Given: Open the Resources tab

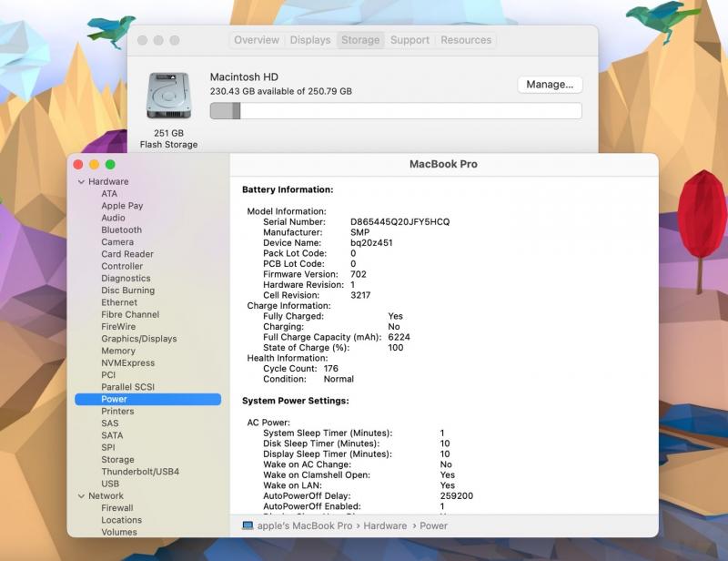Looking at the screenshot, I should pyautogui.click(x=466, y=40).
